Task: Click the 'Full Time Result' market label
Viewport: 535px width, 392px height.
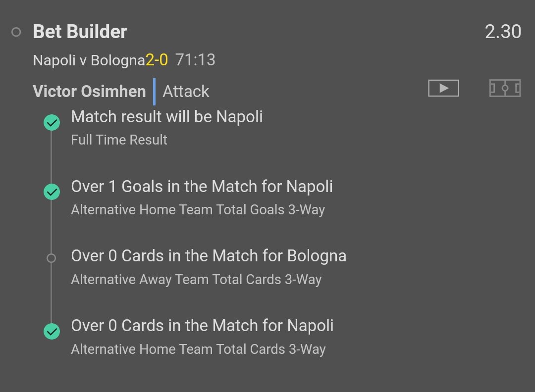Action: coord(119,140)
